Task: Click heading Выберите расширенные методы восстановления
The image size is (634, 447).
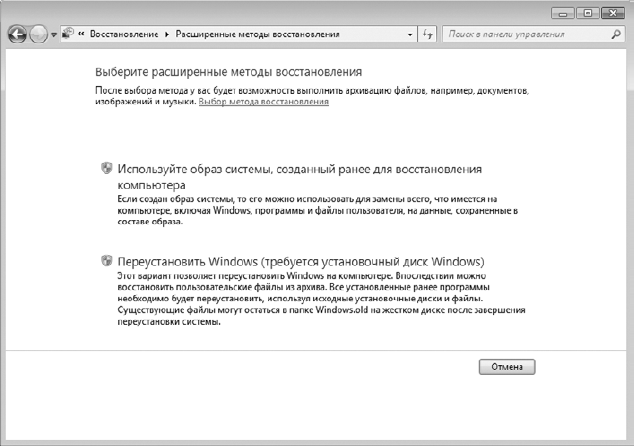Action: coord(228,72)
